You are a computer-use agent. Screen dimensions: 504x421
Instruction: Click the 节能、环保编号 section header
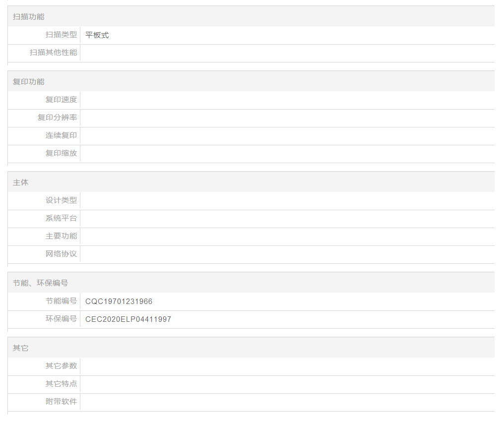pos(40,283)
